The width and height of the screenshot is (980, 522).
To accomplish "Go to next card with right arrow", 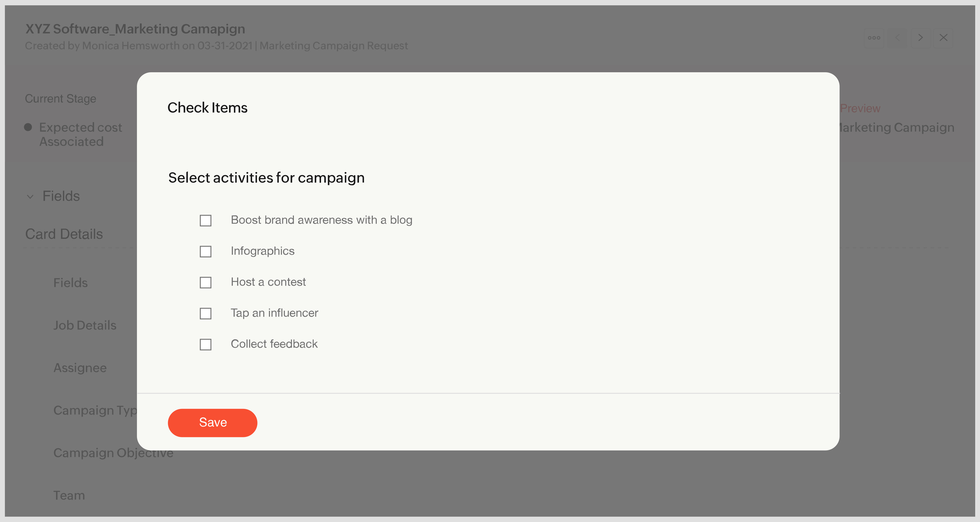I will (920, 38).
